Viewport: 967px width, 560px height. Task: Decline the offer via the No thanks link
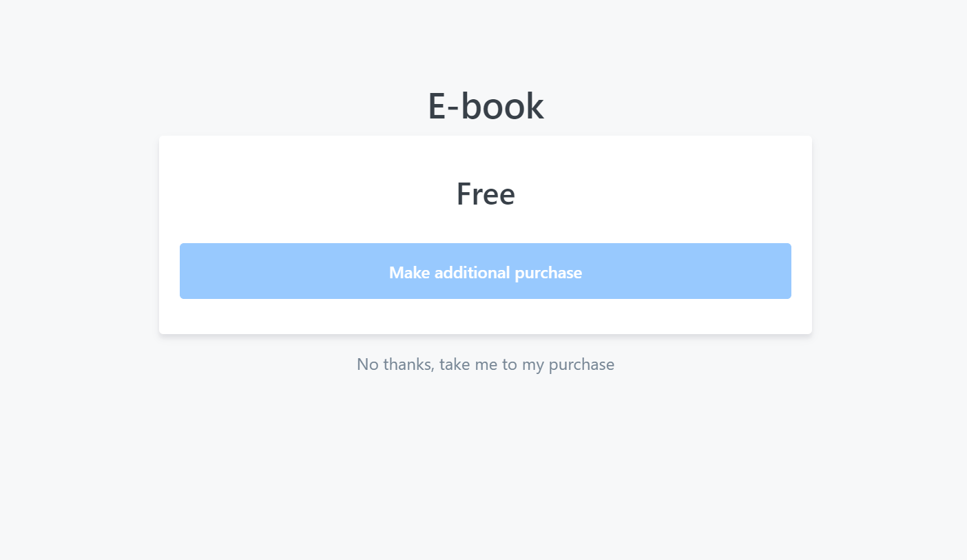(x=485, y=364)
